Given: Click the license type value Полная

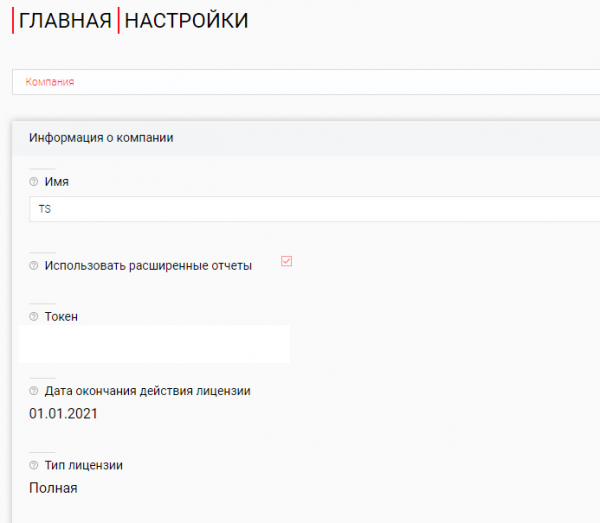Looking at the screenshot, I should coord(53,488).
